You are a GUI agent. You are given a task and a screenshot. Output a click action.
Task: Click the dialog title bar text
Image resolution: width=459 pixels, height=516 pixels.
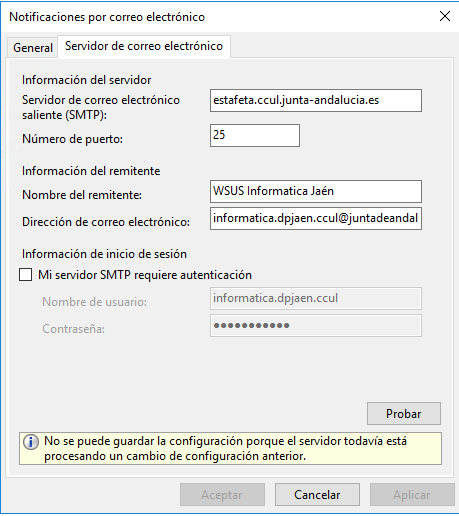(x=107, y=17)
